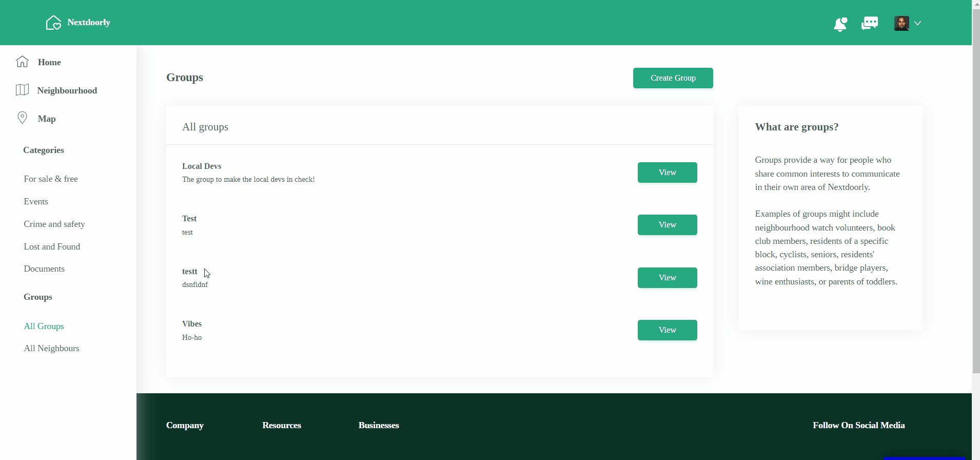
Task: Open Documents category
Action: click(x=44, y=269)
